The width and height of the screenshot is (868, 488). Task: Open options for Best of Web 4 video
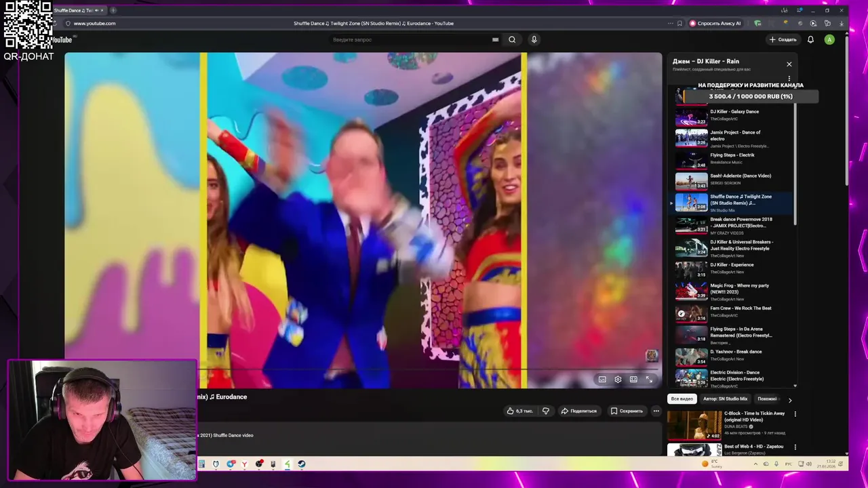tap(795, 447)
